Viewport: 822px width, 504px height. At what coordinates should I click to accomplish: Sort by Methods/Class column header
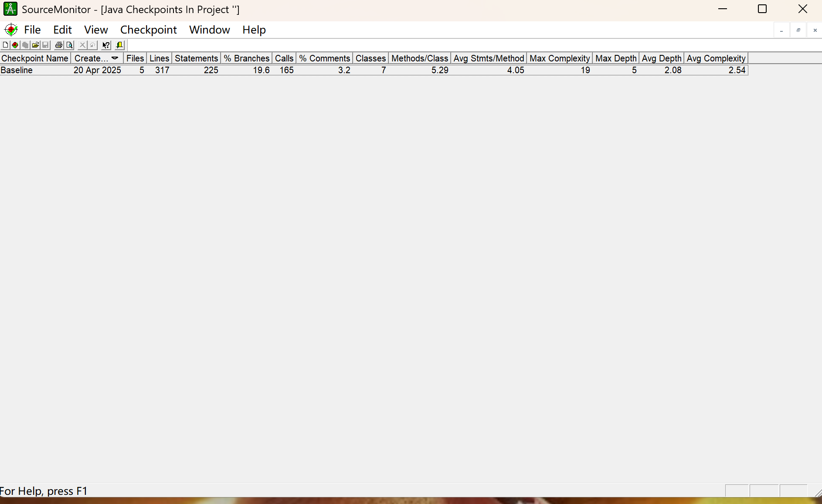coord(420,58)
